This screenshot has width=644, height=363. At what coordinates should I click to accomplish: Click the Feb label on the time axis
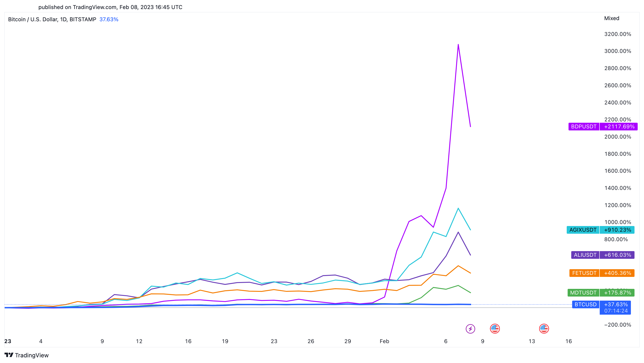pos(384,341)
